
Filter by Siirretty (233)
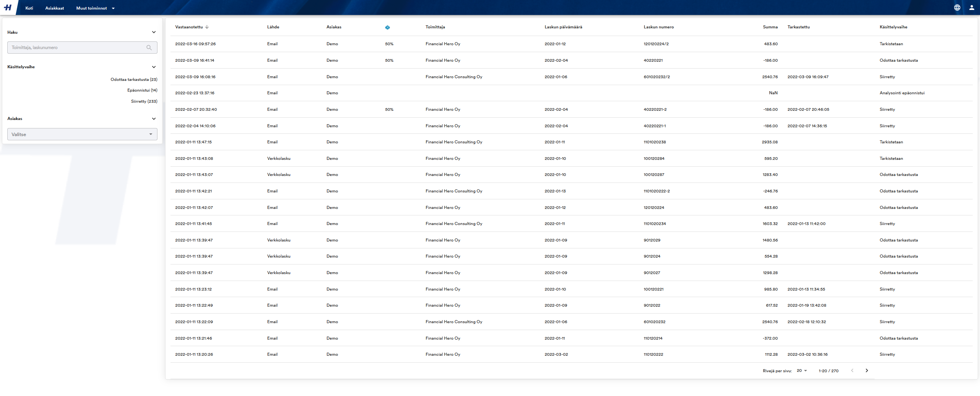(x=144, y=102)
